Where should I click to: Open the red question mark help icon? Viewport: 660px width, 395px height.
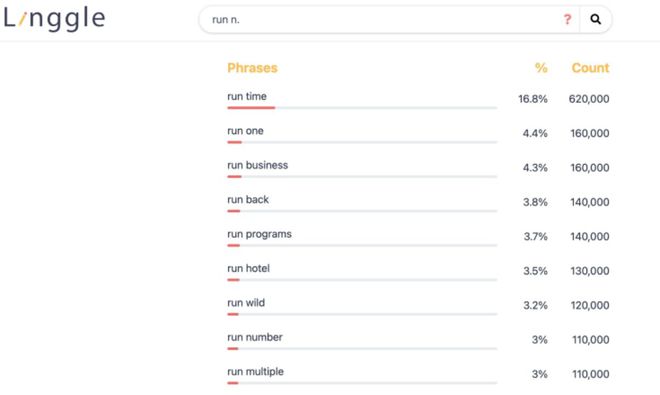click(567, 19)
